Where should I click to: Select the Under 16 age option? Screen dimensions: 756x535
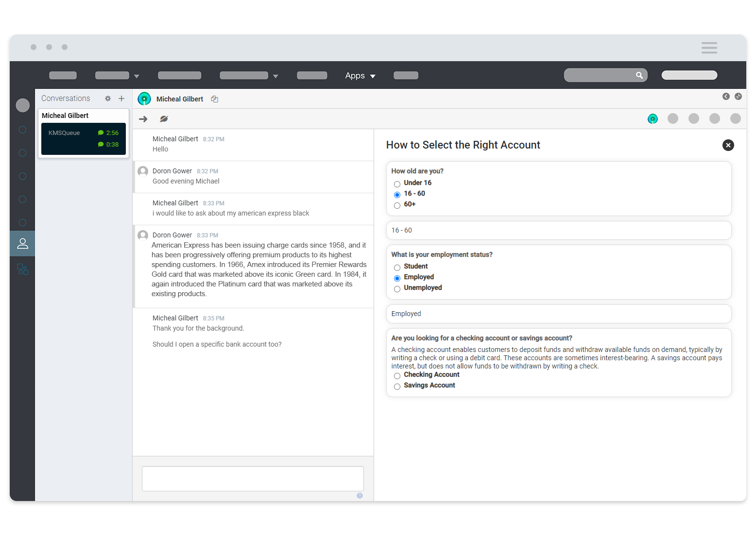point(397,184)
